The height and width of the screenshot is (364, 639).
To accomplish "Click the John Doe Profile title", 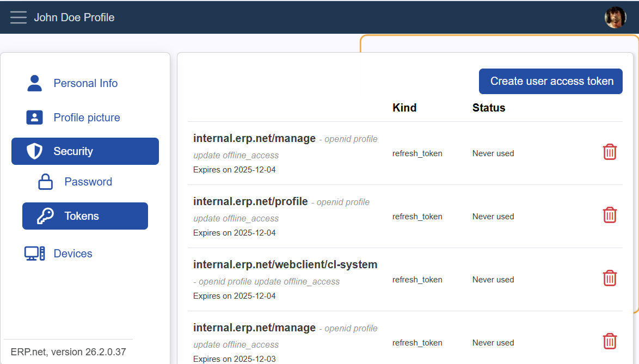I will pyautogui.click(x=74, y=17).
